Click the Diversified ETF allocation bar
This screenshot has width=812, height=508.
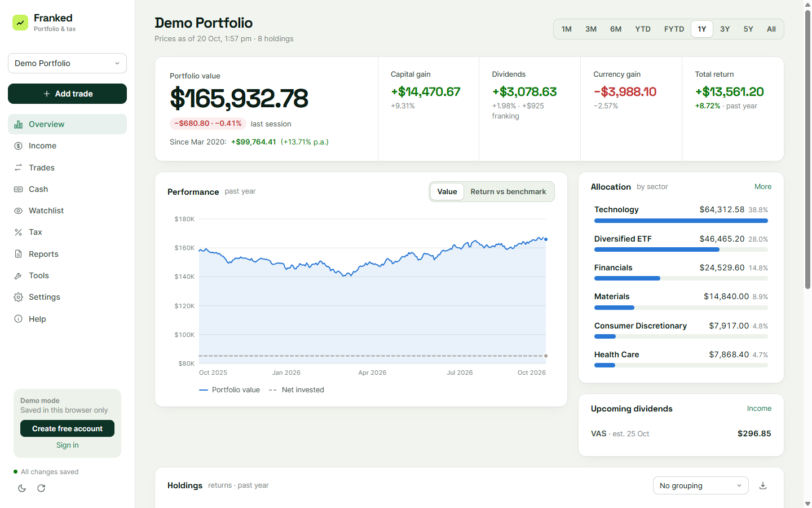click(681, 249)
